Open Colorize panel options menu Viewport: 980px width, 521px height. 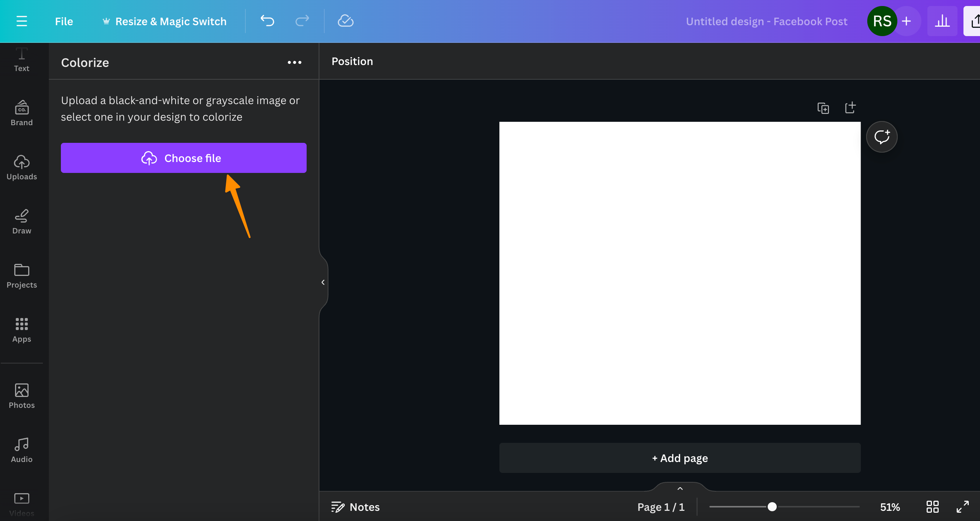click(294, 62)
